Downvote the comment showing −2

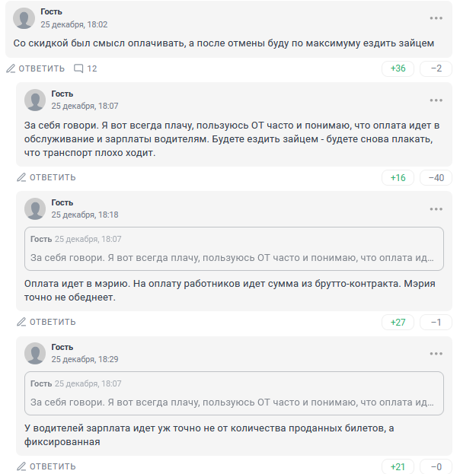coord(436,68)
